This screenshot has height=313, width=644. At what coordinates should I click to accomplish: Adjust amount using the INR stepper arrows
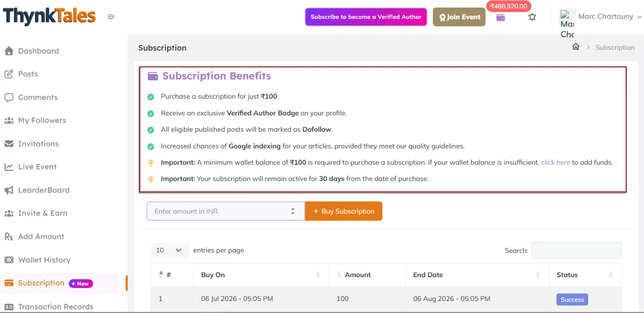(293, 211)
